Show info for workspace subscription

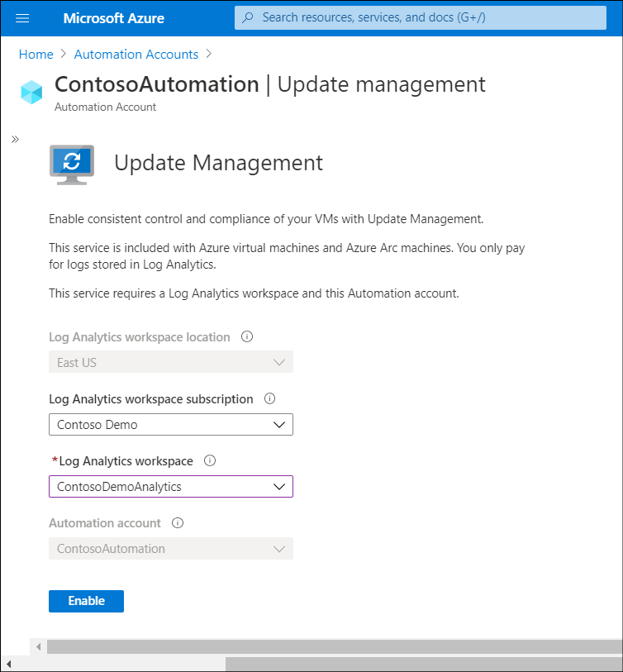coord(269,398)
